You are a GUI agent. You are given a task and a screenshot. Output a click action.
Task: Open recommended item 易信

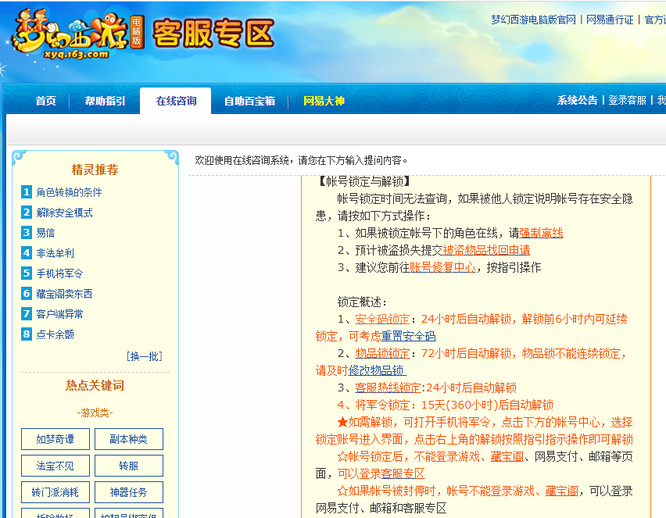click(45, 233)
